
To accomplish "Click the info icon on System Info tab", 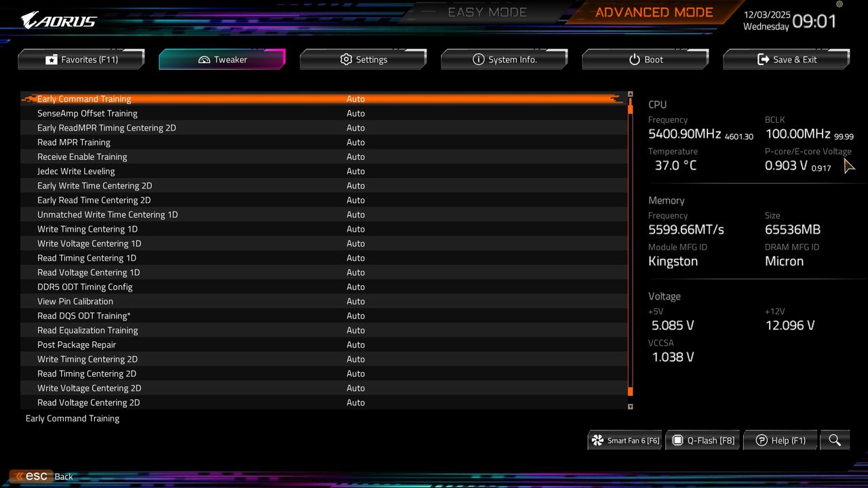I will (x=479, y=60).
